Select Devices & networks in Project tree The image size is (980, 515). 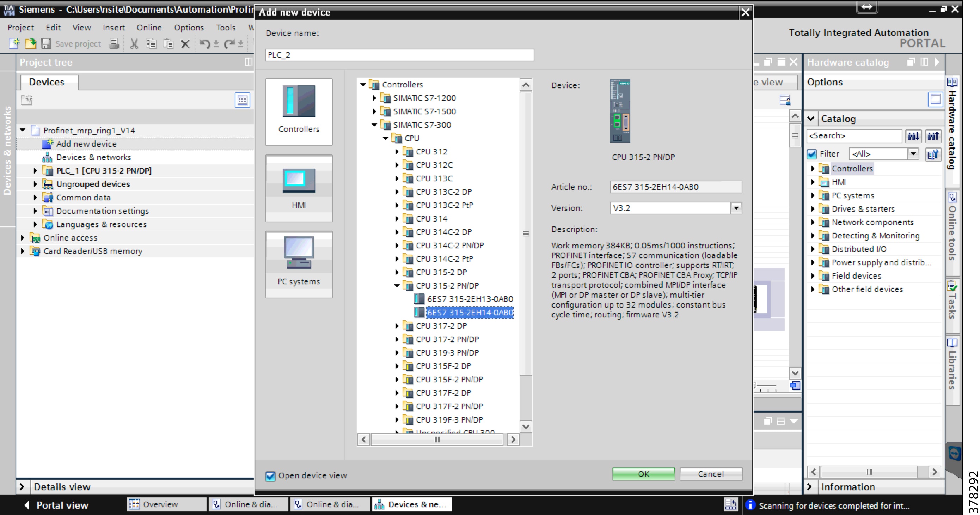(x=93, y=158)
